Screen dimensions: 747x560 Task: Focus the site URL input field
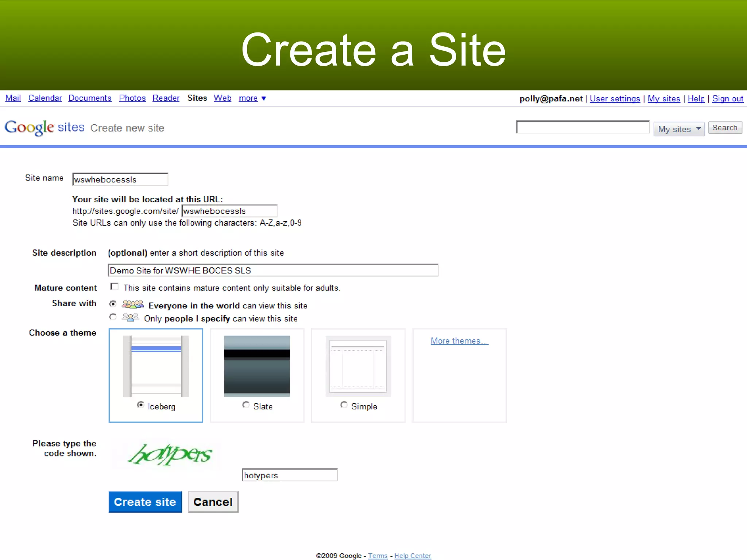229,211
